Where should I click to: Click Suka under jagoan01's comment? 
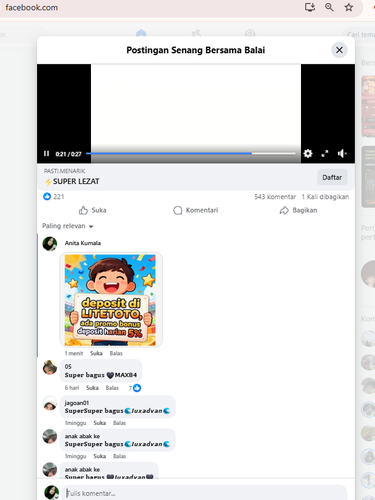click(x=100, y=423)
